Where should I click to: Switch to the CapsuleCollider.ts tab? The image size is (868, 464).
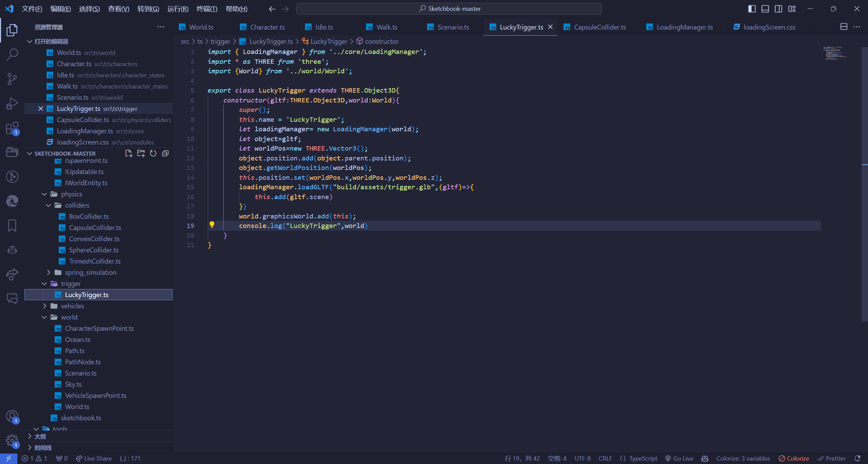click(599, 27)
